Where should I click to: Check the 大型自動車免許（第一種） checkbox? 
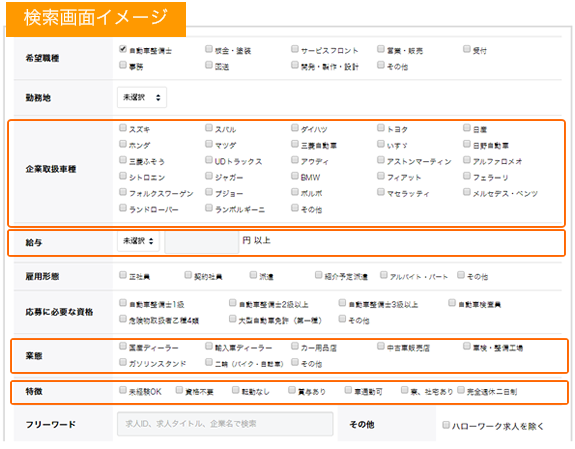[232, 320]
